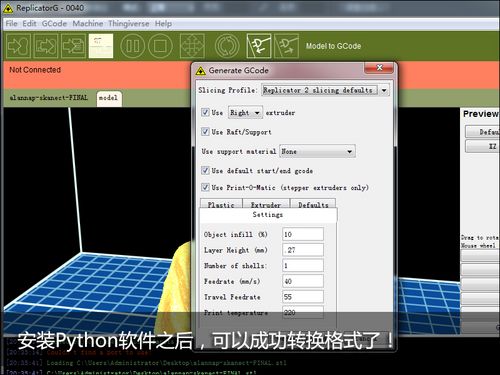Toggle the Use Raft/Support checkbox
The image size is (500, 375).
(x=205, y=131)
